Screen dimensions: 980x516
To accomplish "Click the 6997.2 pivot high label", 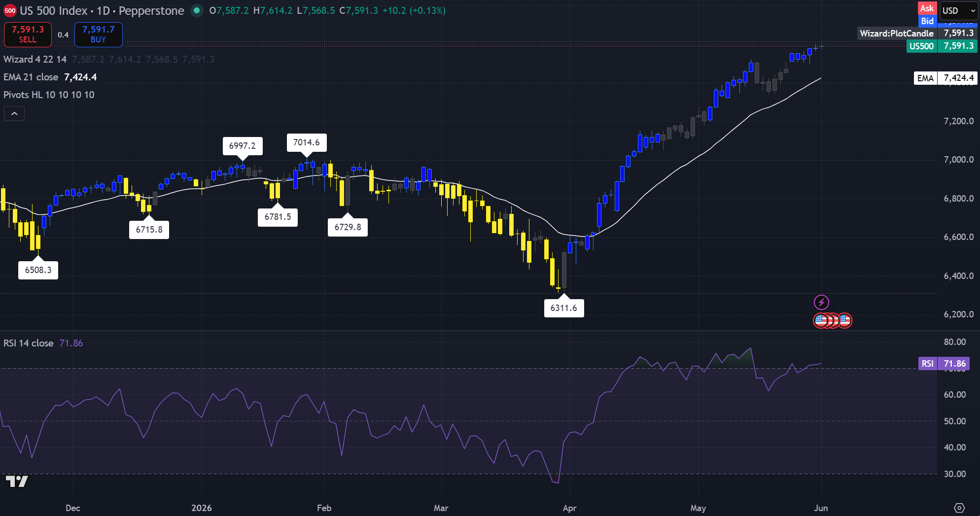I will (243, 146).
